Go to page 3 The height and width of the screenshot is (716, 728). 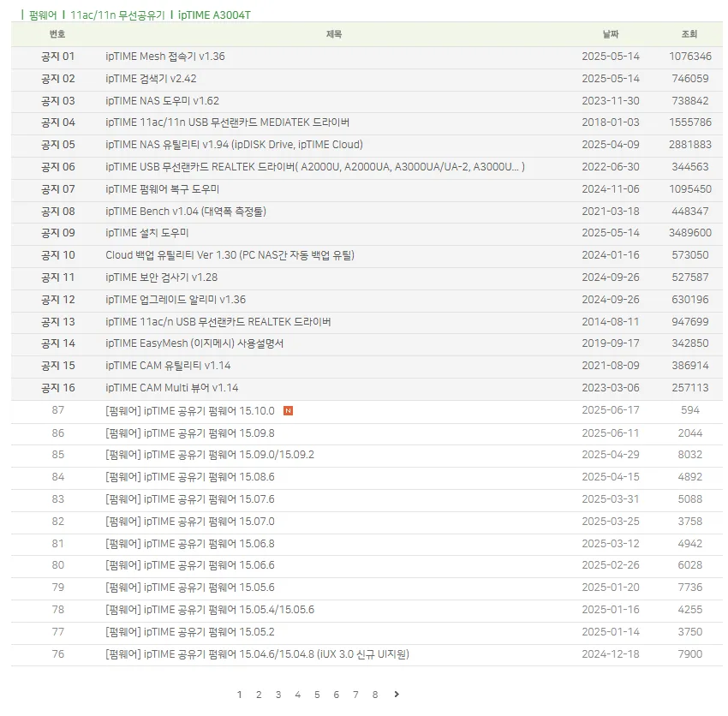coord(278,695)
